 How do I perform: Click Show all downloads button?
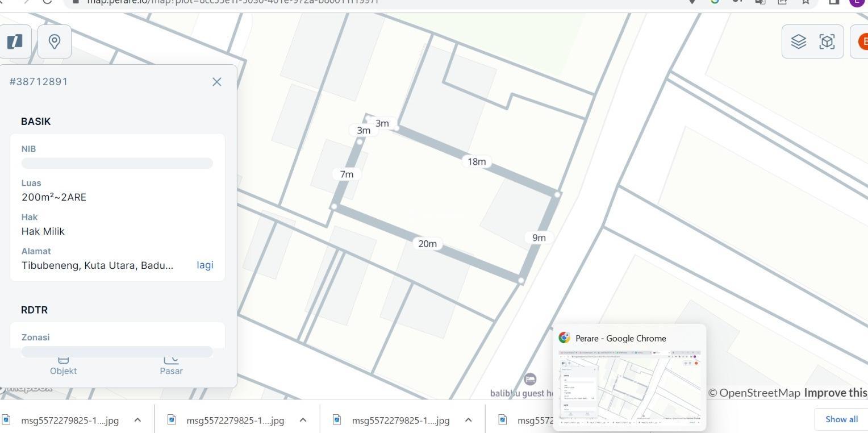coord(841,419)
